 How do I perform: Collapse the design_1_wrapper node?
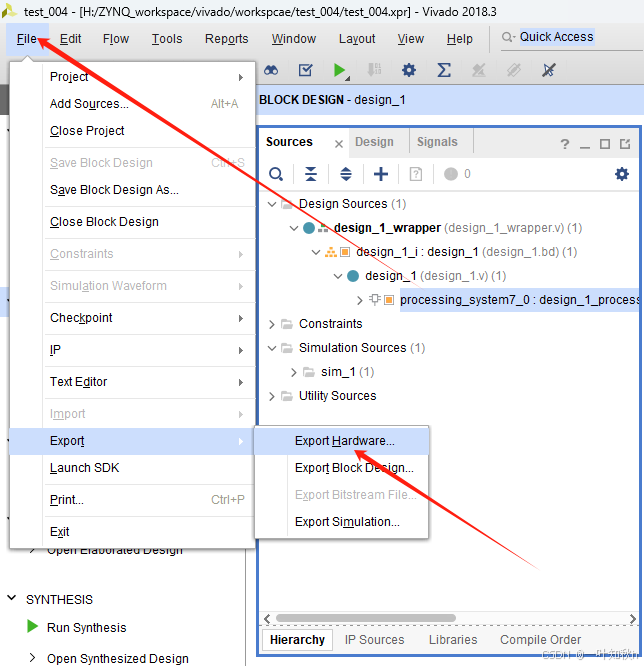pyautogui.click(x=294, y=228)
